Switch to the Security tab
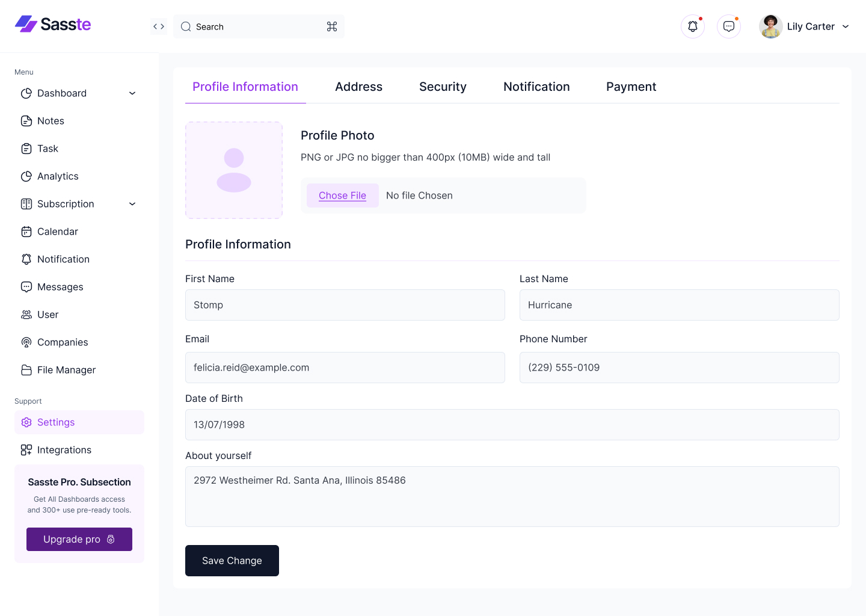This screenshot has height=616, width=866. click(443, 87)
